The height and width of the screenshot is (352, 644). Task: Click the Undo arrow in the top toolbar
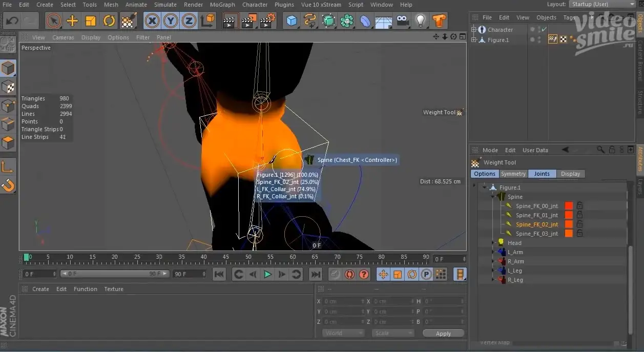[x=12, y=20]
